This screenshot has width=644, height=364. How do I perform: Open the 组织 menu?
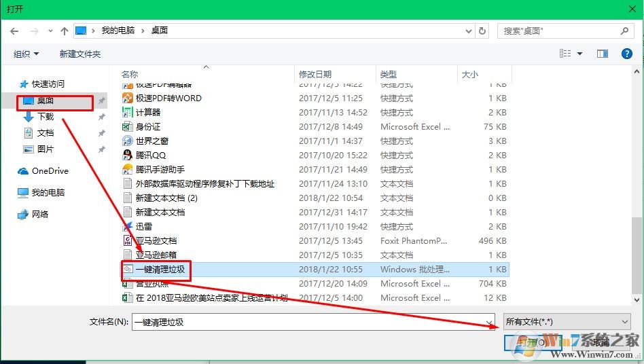(26, 54)
